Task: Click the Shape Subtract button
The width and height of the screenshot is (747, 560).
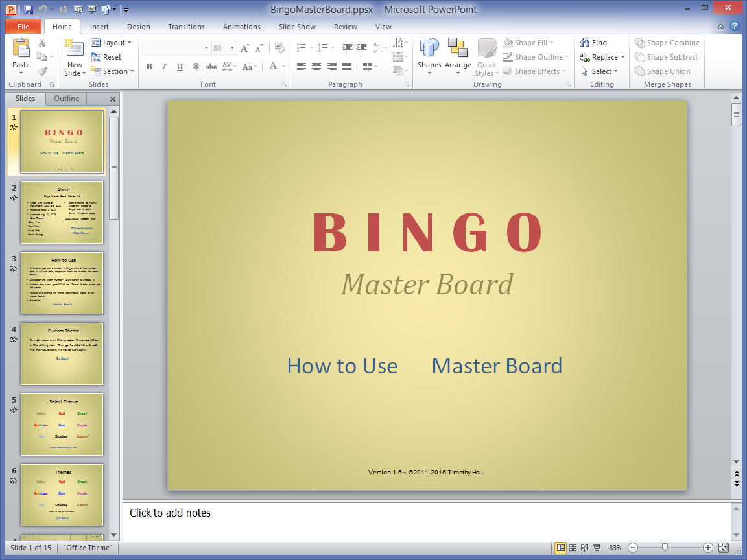Action: pyautogui.click(x=666, y=57)
